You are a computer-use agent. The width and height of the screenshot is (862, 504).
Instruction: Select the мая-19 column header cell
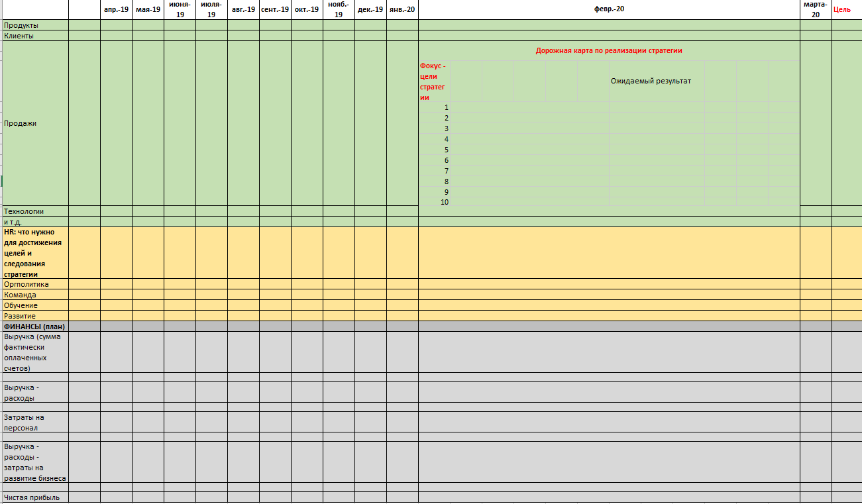tap(148, 10)
